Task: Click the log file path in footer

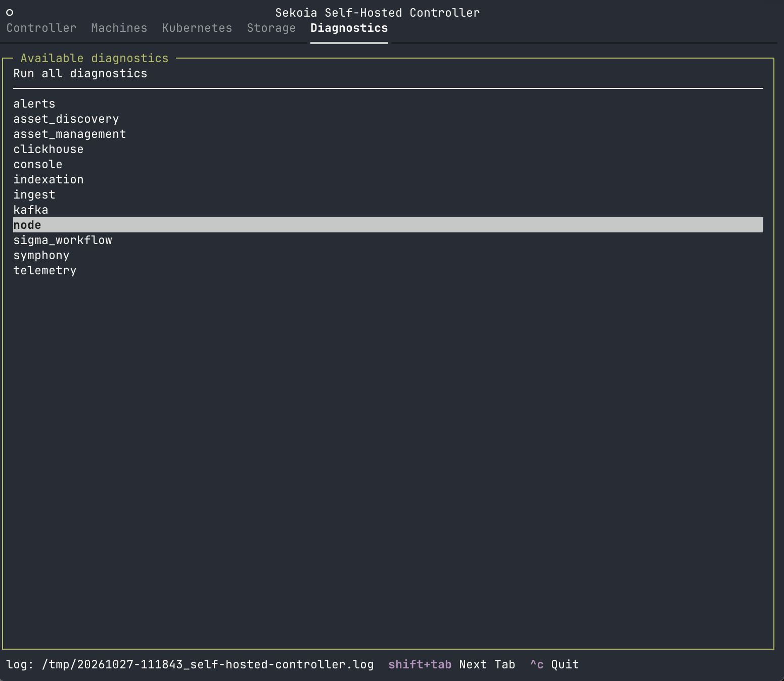Action: pyautogui.click(x=208, y=664)
